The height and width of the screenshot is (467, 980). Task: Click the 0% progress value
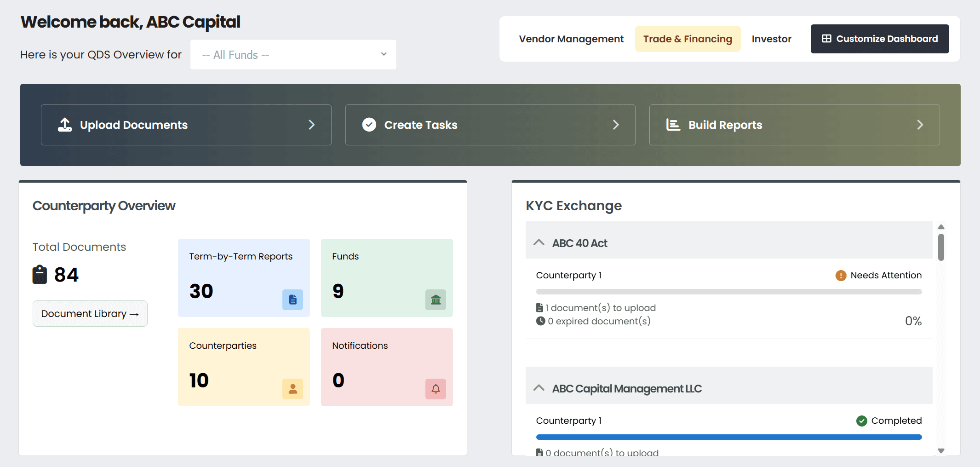coord(913,321)
